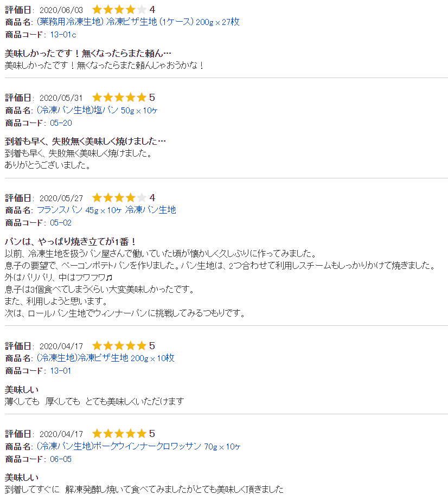Click product code 13-01c link
448x501 pixels.
63,35
